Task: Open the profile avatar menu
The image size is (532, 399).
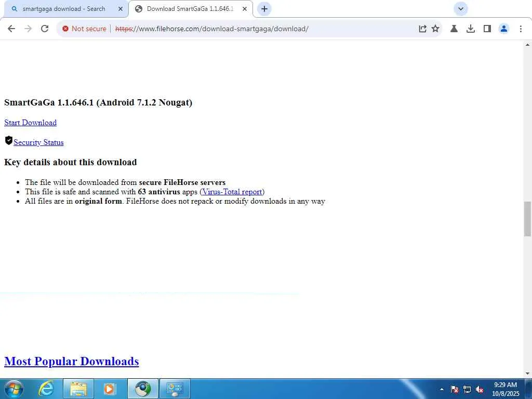Action: coord(504,29)
